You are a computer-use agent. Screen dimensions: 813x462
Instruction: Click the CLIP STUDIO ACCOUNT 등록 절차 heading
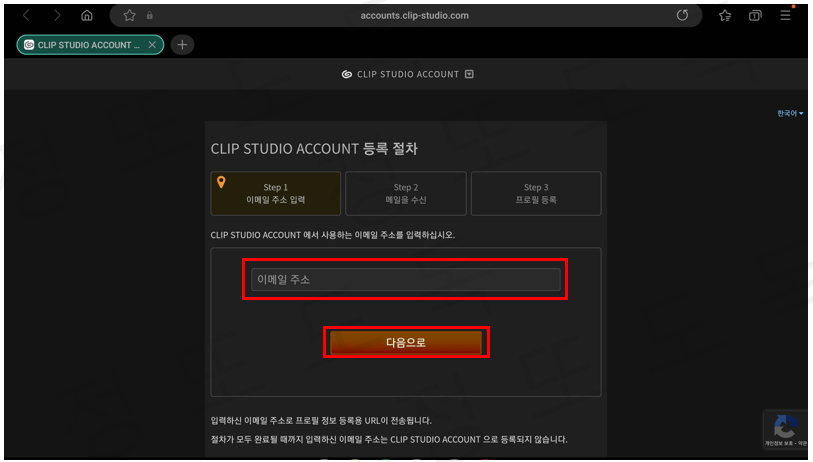[314, 149]
